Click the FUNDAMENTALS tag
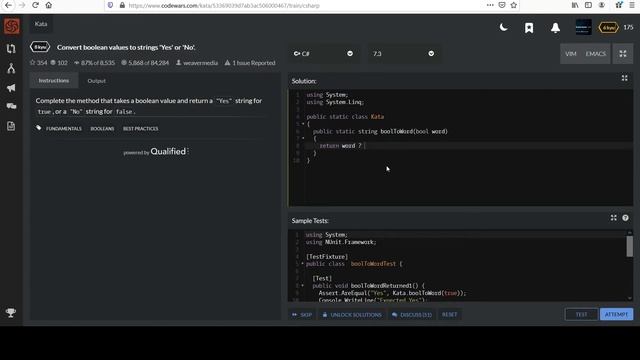This screenshot has width=640, height=360. [x=64, y=129]
